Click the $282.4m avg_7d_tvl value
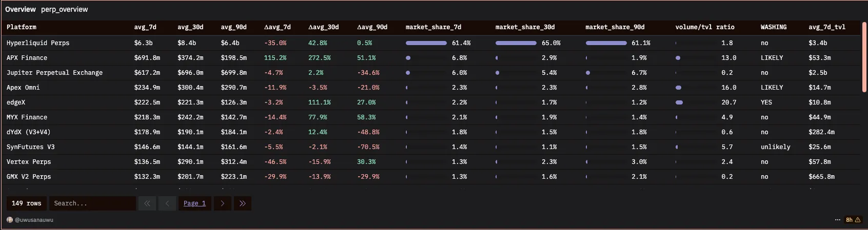Viewport: 868px width, 230px height. click(821, 132)
